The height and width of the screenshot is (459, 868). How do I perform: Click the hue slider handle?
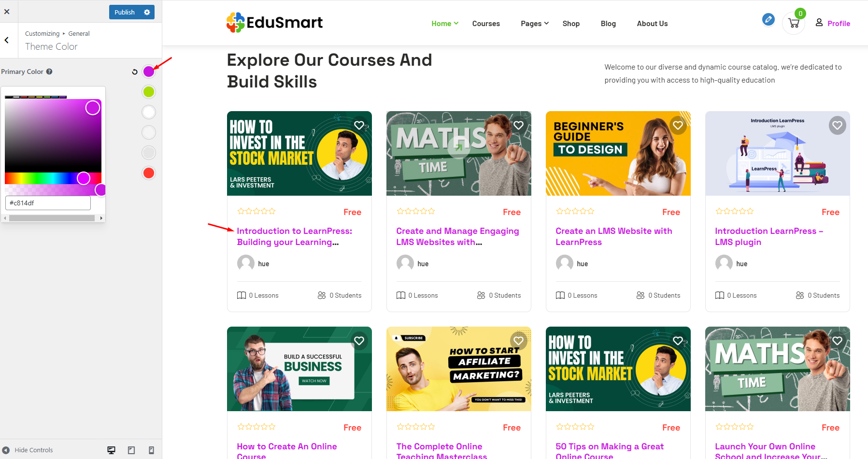pos(84,178)
